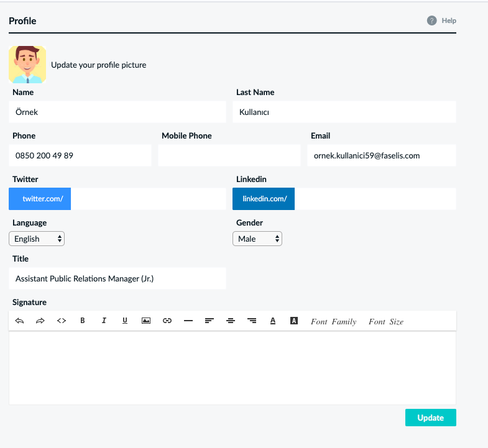Image resolution: width=488 pixels, height=448 pixels.
Task: Click the undo arrow in signature toolbar
Action: click(x=19, y=321)
